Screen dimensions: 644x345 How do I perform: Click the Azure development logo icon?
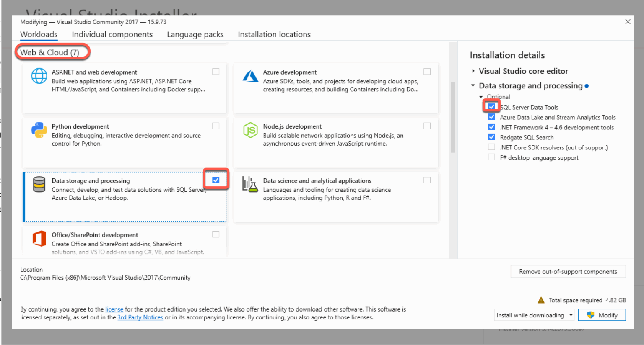click(250, 76)
